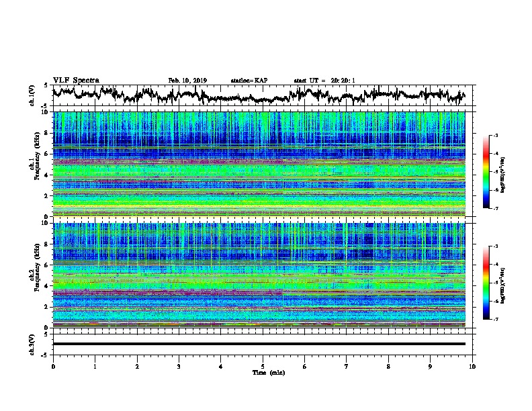The height and width of the screenshot is (411, 532).
Task: Click the "2" kHz tick of ch.1 spectrogram
Action: [47, 196]
